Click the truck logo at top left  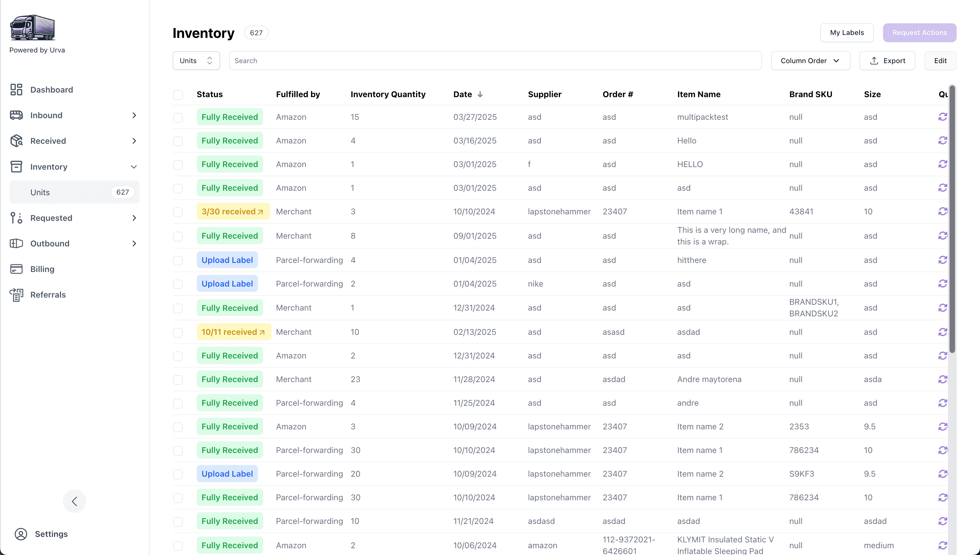[32, 28]
